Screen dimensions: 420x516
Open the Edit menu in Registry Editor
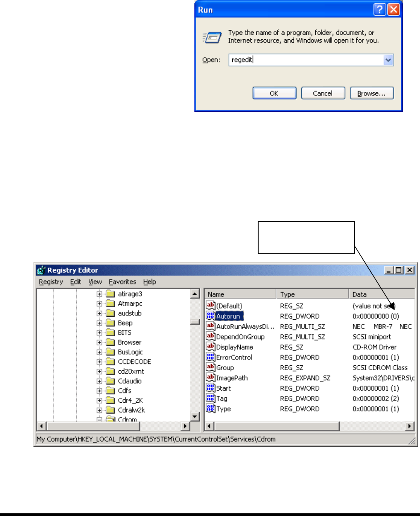pos(76,282)
